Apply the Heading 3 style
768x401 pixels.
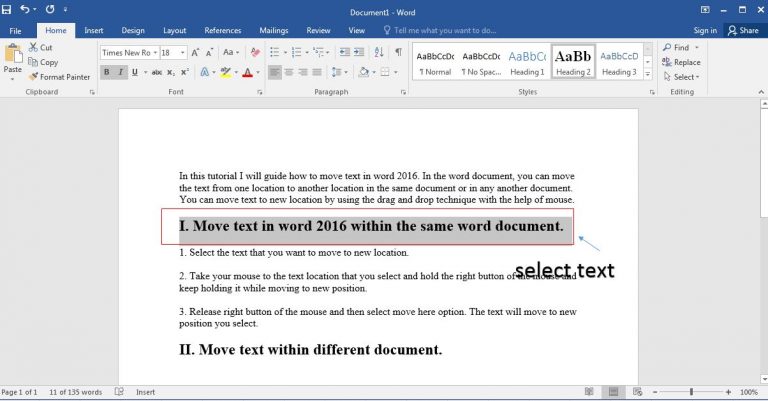click(x=619, y=62)
